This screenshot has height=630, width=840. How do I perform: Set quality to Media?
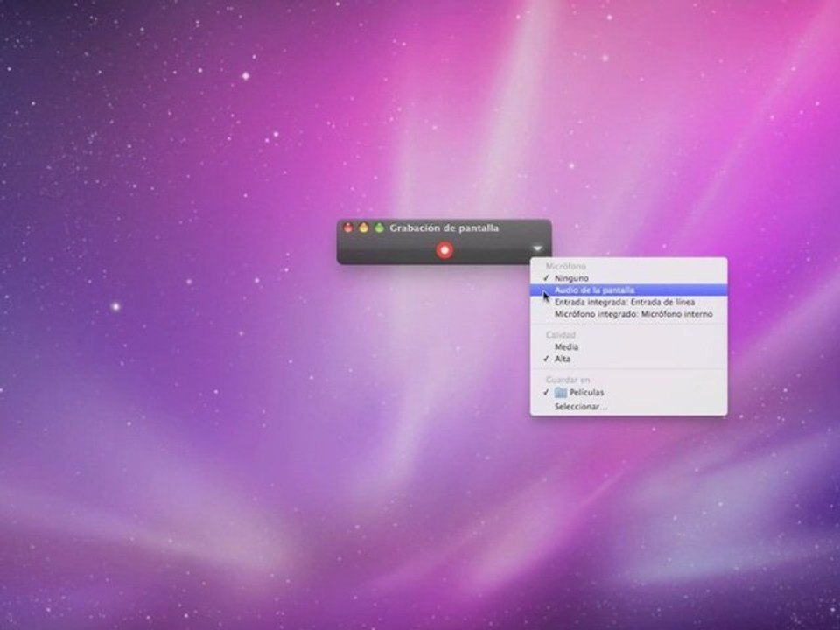tap(628, 346)
